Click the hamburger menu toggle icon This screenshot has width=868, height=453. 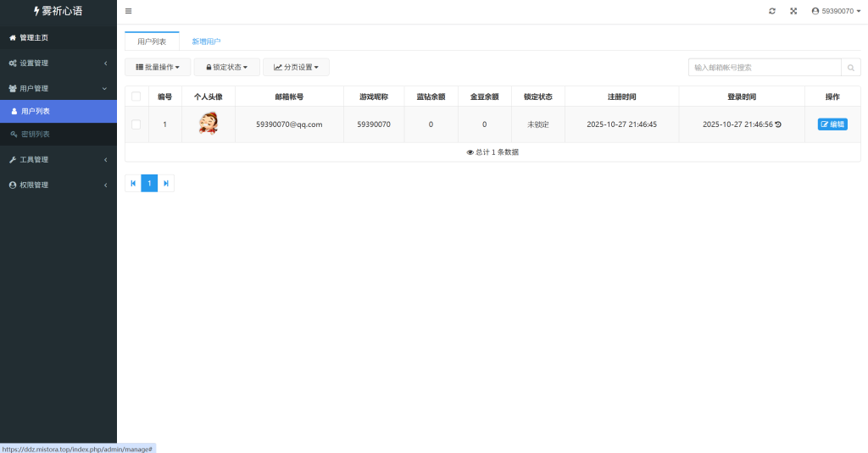[x=128, y=11]
